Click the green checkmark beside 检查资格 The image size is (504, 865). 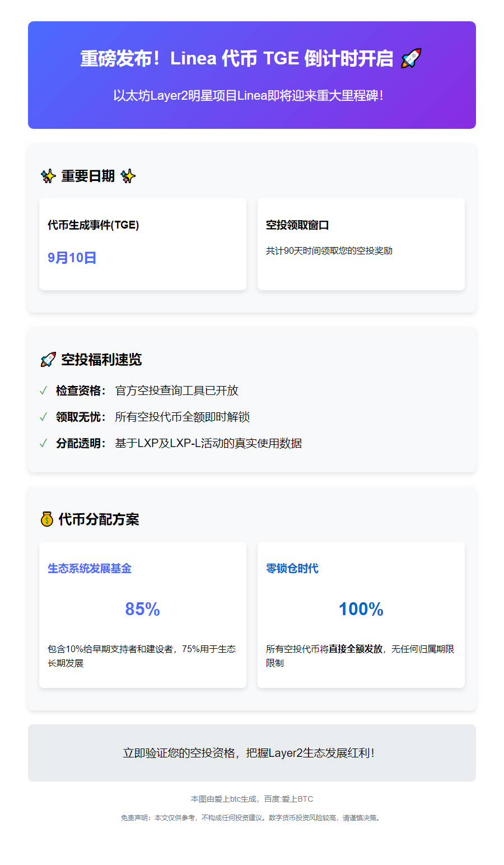click(44, 390)
